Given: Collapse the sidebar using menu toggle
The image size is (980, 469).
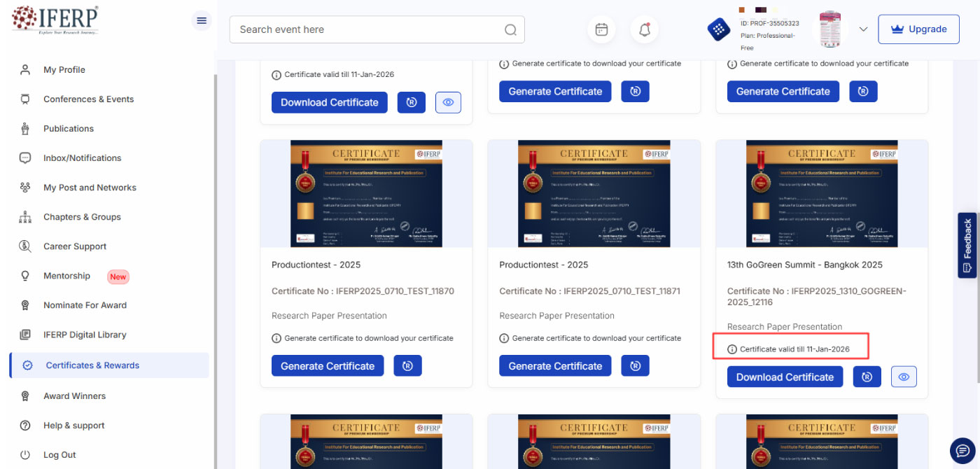Looking at the screenshot, I should (x=202, y=20).
